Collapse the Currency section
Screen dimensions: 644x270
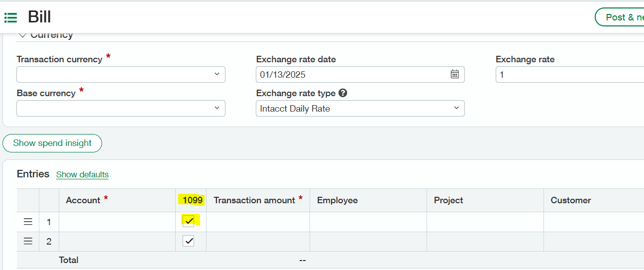click(x=22, y=35)
